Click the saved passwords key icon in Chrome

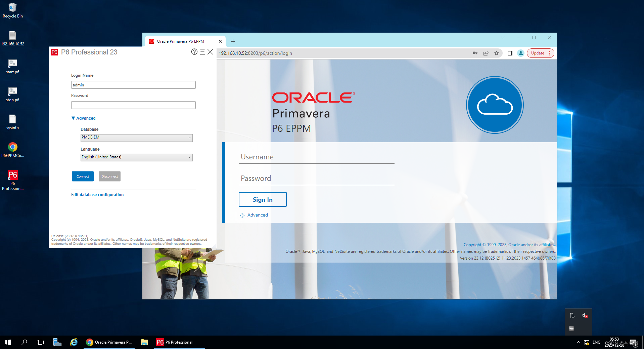(x=475, y=53)
